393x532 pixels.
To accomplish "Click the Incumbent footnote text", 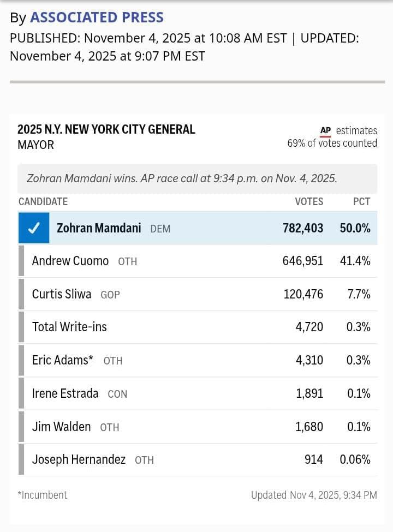I will click(42, 495).
